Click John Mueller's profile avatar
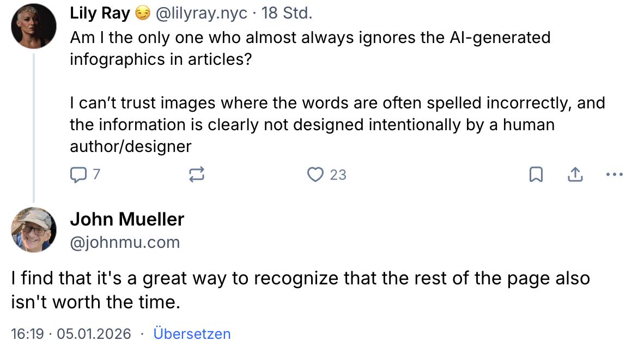 [33, 230]
